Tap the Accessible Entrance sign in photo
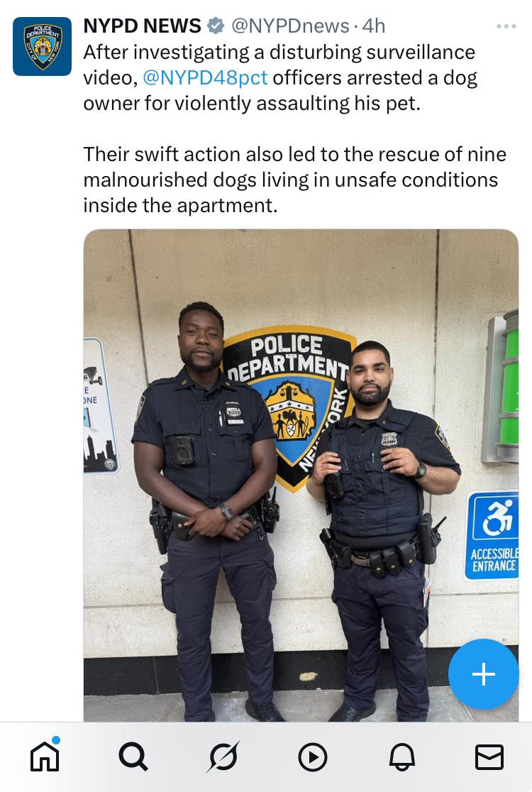This screenshot has width=532, height=792. click(x=492, y=535)
